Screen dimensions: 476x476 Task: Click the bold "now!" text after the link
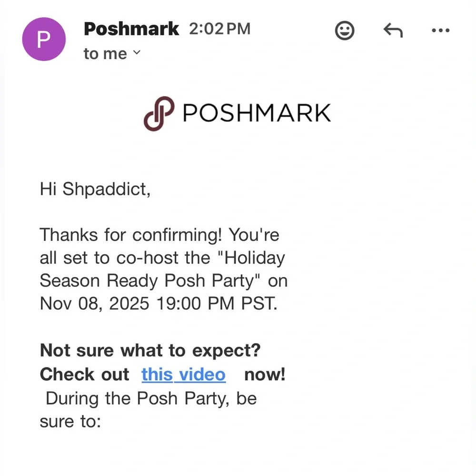pyautogui.click(x=265, y=374)
